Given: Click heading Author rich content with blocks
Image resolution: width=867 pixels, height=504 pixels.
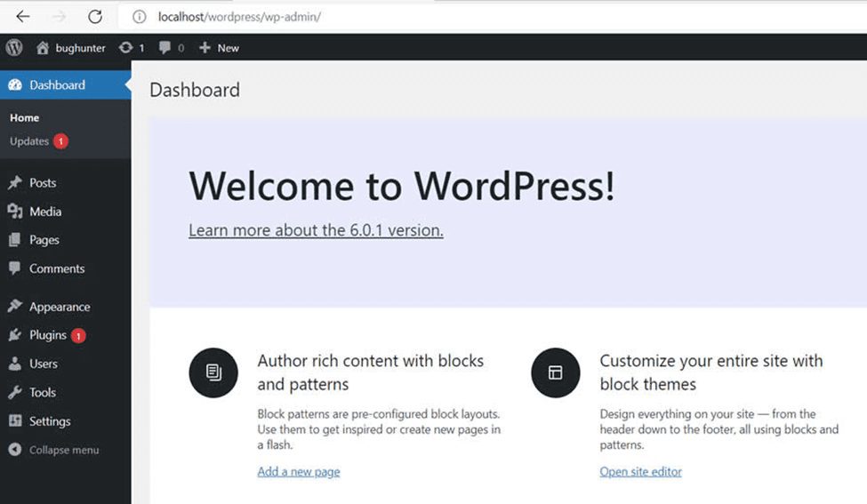Looking at the screenshot, I should [371, 372].
